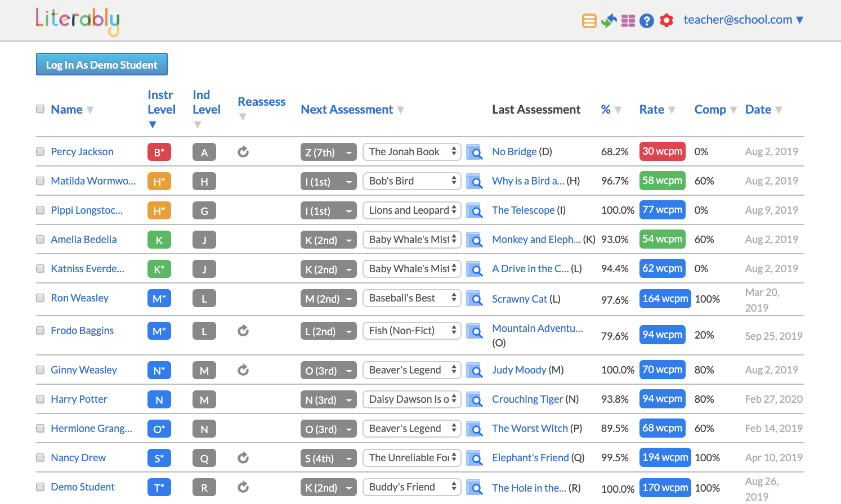Viewport: 841px width, 504px height.
Task: Click reassess icon for Nancy Drew
Action: click(x=243, y=458)
